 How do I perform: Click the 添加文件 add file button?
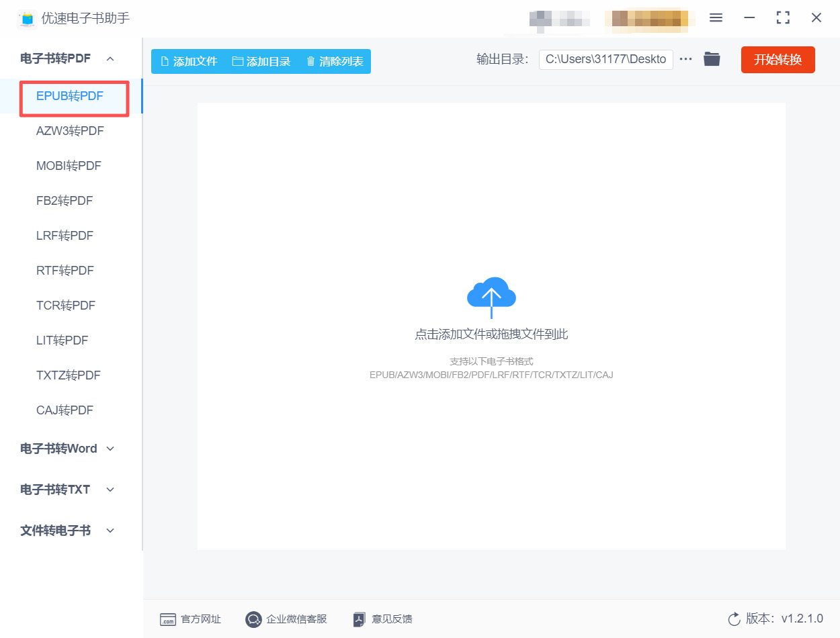click(x=189, y=61)
